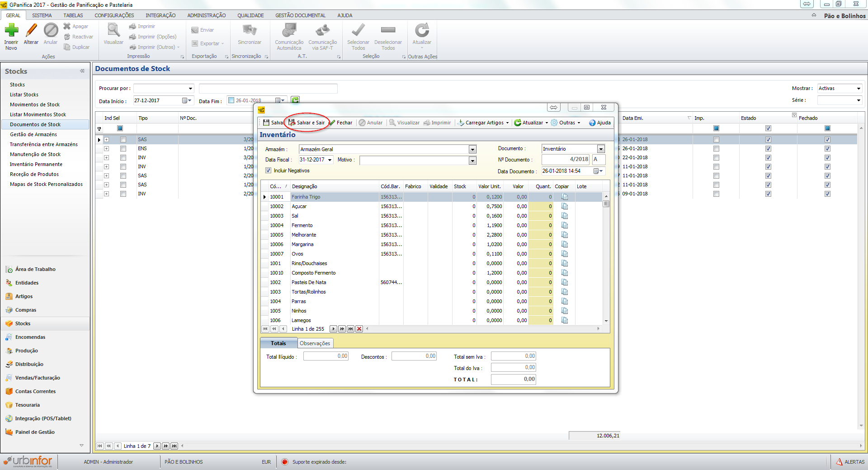Select Inventário Permanente in Stocks sidebar

click(x=36, y=164)
